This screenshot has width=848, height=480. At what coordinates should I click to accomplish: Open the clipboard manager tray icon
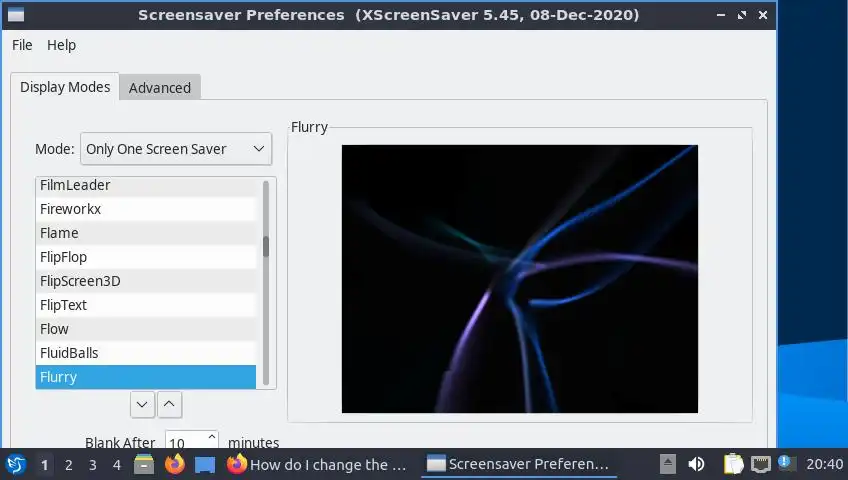click(x=733, y=464)
